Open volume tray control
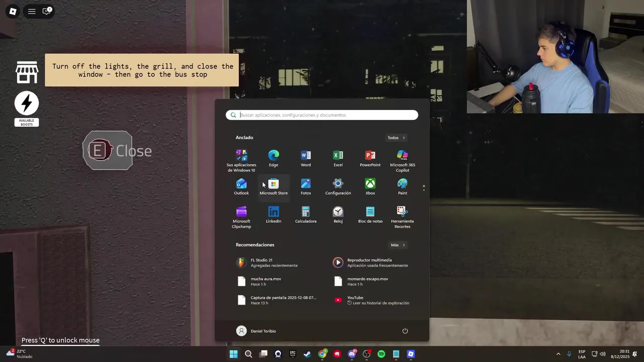 603,354
